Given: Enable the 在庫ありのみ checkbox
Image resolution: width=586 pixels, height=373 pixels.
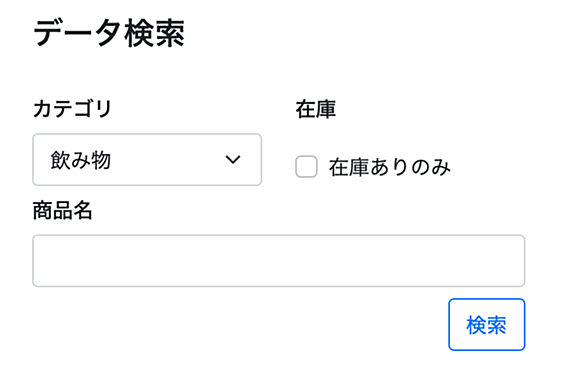Looking at the screenshot, I should (306, 167).
